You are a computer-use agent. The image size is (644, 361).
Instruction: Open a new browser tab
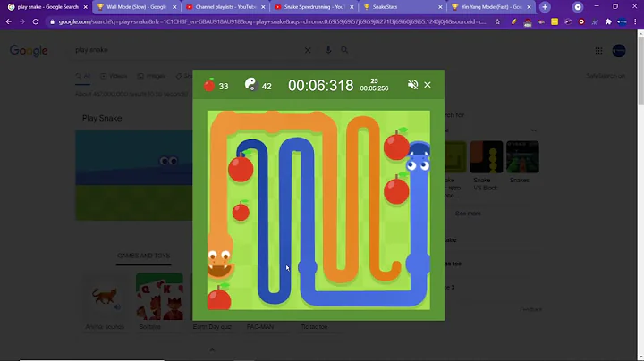[x=545, y=7]
